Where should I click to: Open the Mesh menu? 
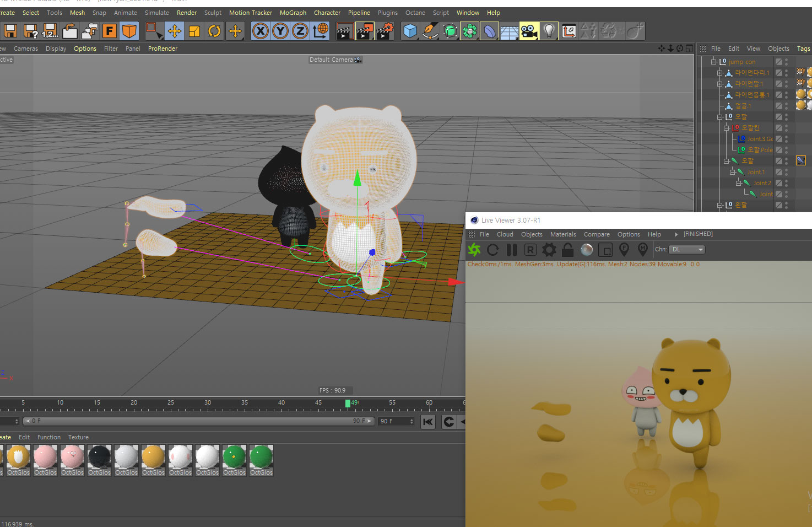click(x=77, y=13)
